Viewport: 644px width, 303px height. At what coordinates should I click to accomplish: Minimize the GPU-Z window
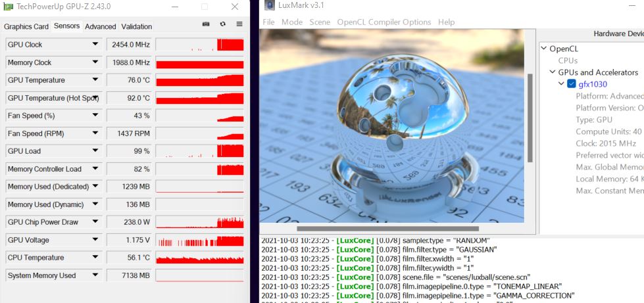coord(174,7)
